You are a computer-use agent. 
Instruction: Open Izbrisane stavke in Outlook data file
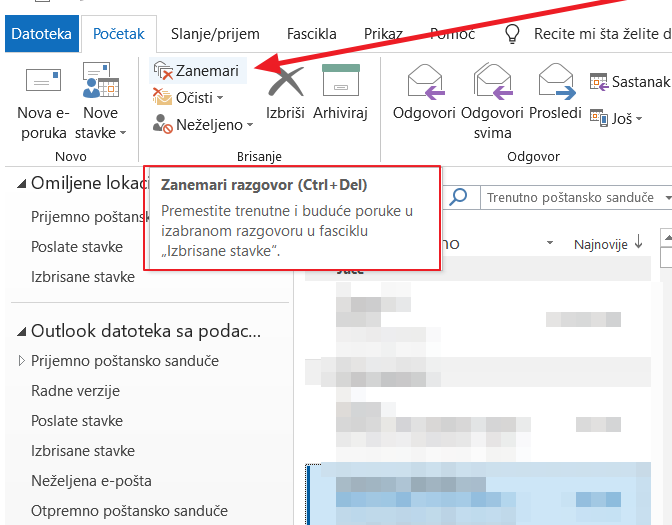click(83, 451)
